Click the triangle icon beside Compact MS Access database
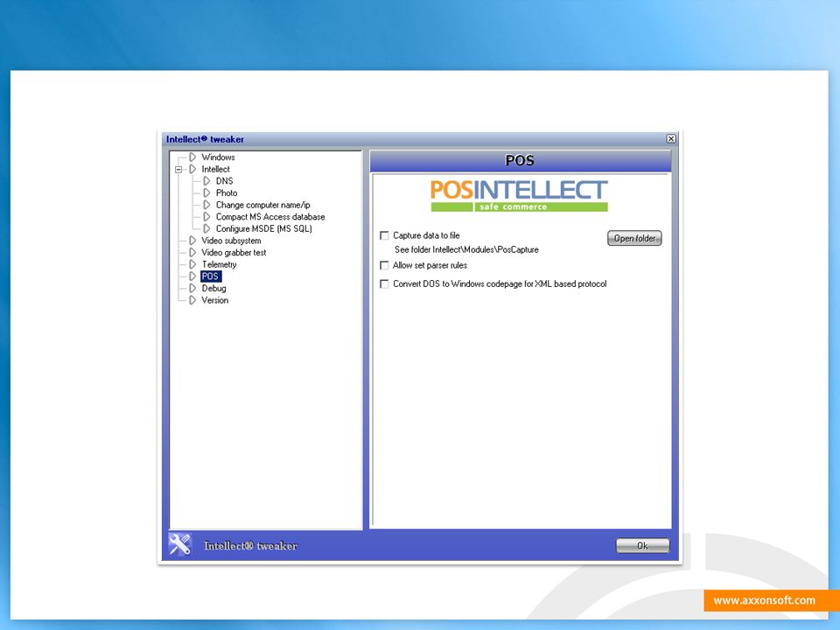This screenshot has height=630, width=840. 206,216
